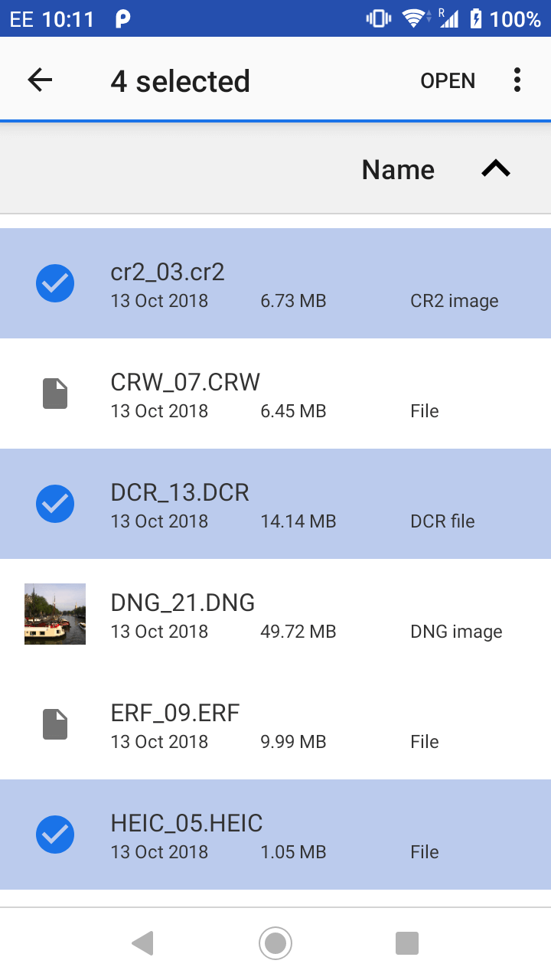Screen dimensions: 551x980
Task: Select the CRW_07.CRW file name
Action: 185,381
